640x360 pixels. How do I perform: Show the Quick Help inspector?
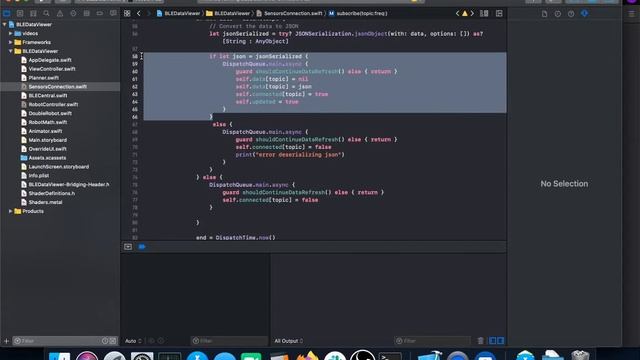click(x=571, y=14)
